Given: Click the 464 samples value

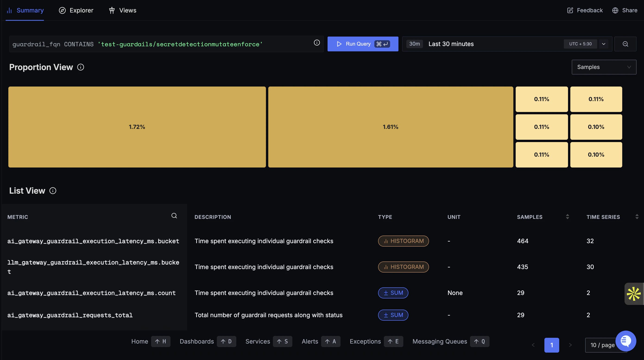Looking at the screenshot, I should [x=523, y=241].
